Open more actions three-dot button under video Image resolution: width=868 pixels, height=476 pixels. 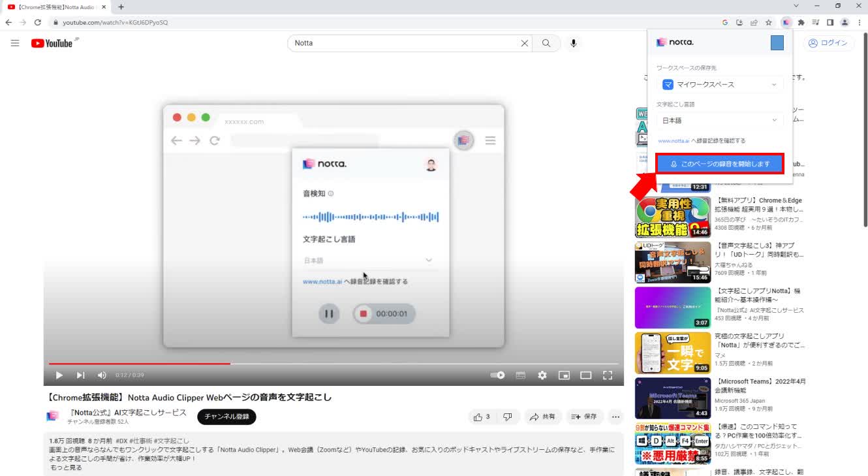(615, 417)
